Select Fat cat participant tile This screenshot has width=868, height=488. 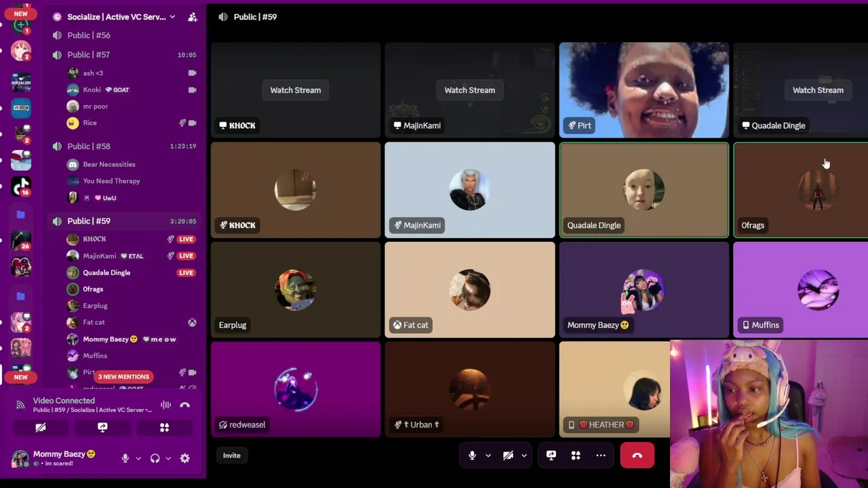click(469, 289)
